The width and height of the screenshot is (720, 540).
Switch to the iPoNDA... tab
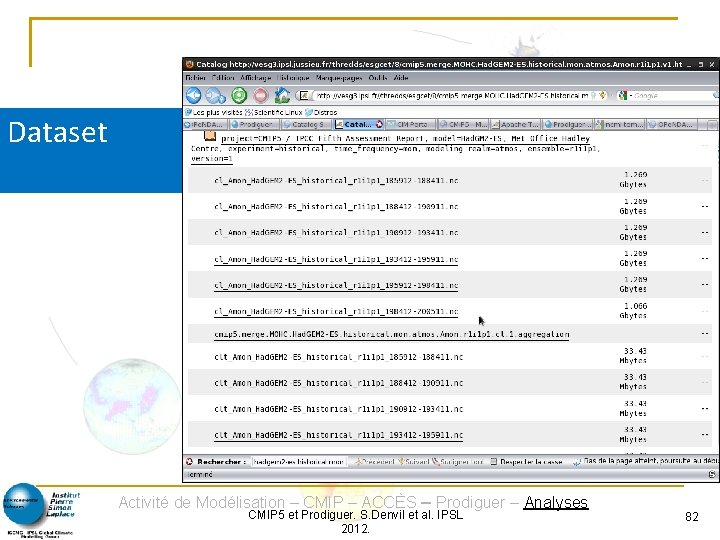click(x=205, y=124)
